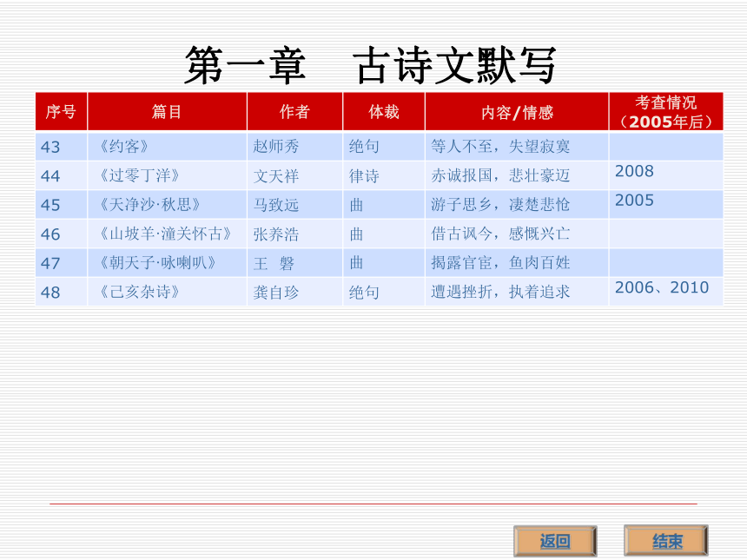
Task: Click the text 借古讽今，感慨兴亡
Action: pos(500,234)
